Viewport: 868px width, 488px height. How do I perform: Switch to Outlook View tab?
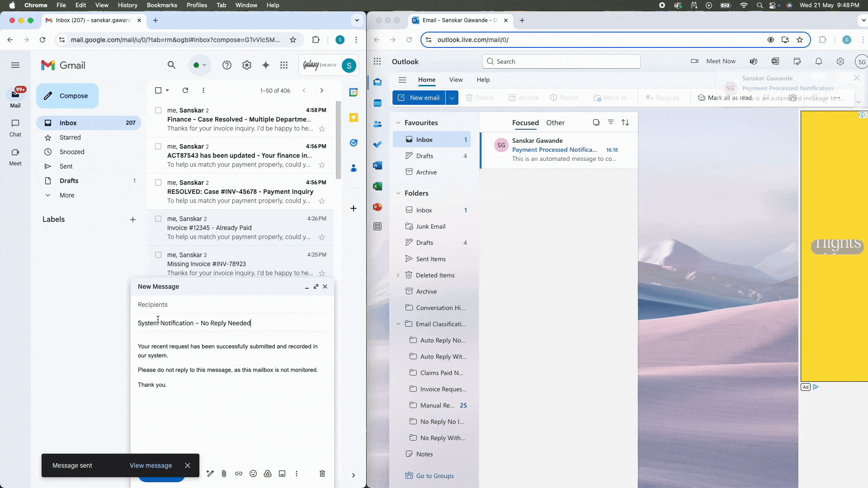tap(456, 80)
